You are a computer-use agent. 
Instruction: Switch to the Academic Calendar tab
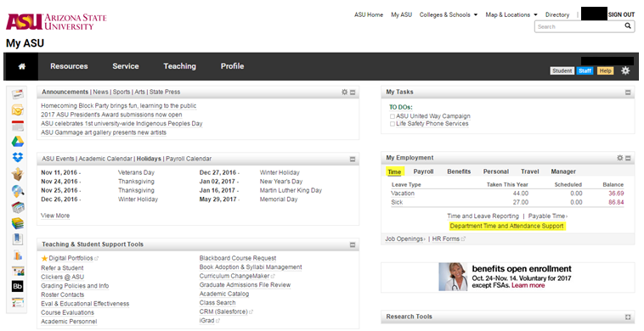[105, 159]
